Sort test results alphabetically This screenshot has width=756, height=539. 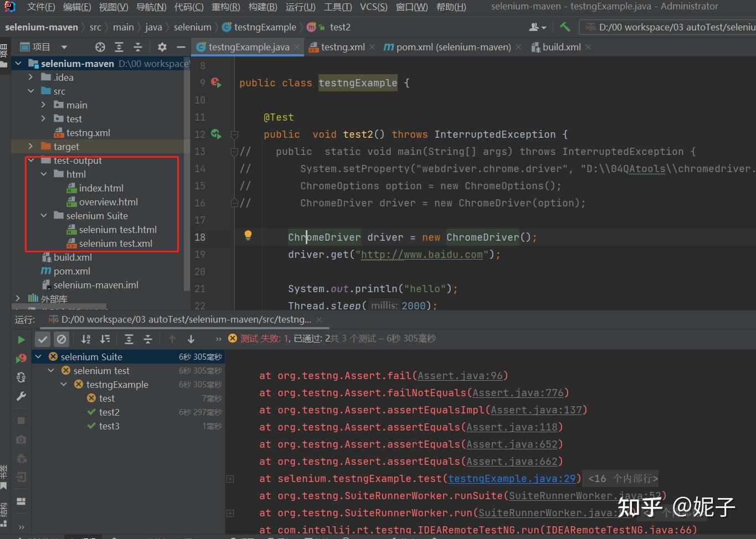tap(86, 339)
